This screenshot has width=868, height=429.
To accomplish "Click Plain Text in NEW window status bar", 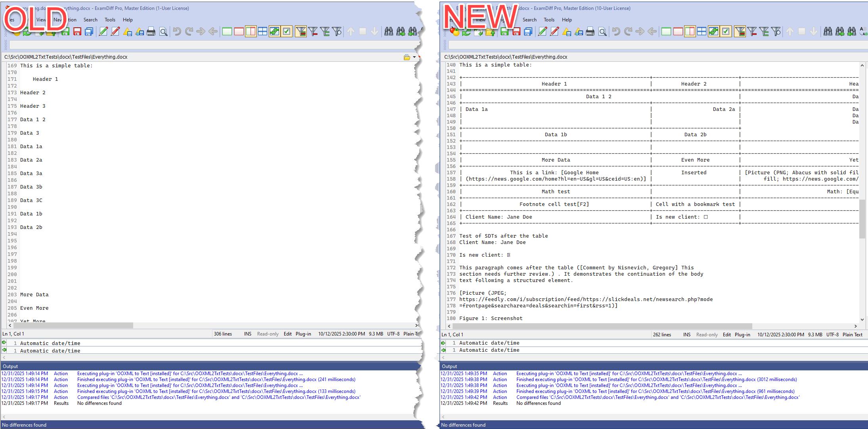I will (x=853, y=335).
